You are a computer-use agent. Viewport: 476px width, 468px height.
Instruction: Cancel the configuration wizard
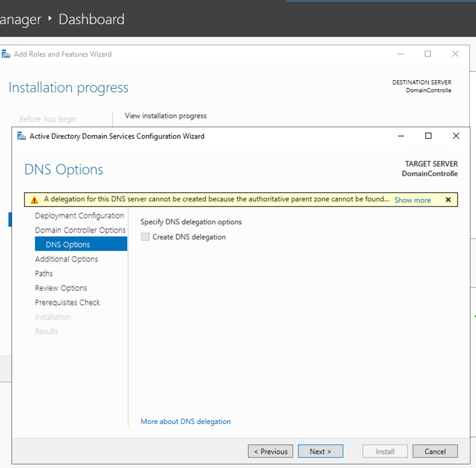[x=435, y=451]
